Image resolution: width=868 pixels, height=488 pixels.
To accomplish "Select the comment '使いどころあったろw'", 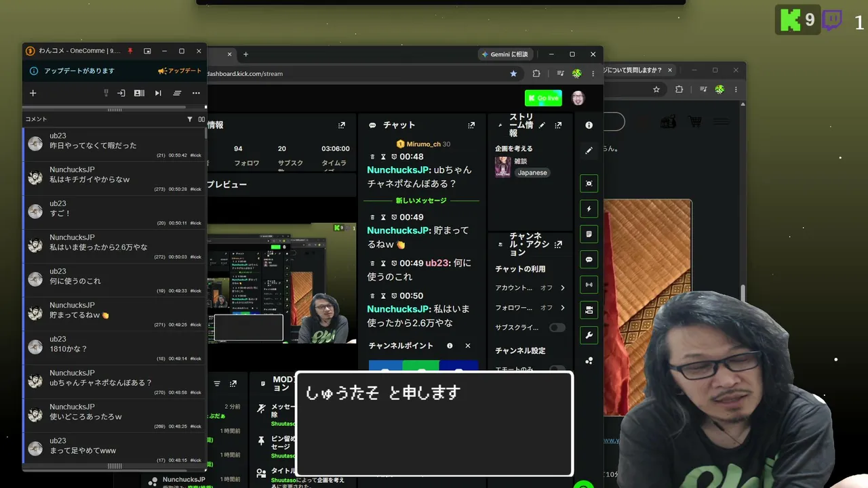I will click(x=114, y=416).
